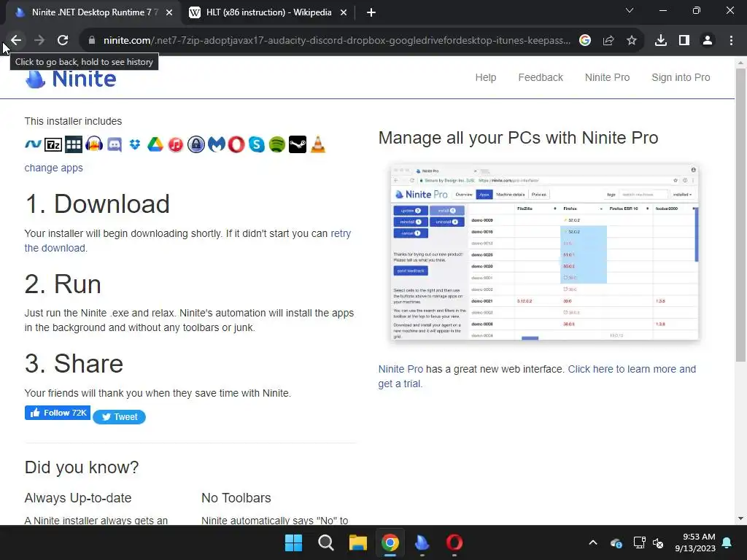Viewport: 747px width, 560px height.
Task: Click the Spotify app icon
Action: point(277,144)
